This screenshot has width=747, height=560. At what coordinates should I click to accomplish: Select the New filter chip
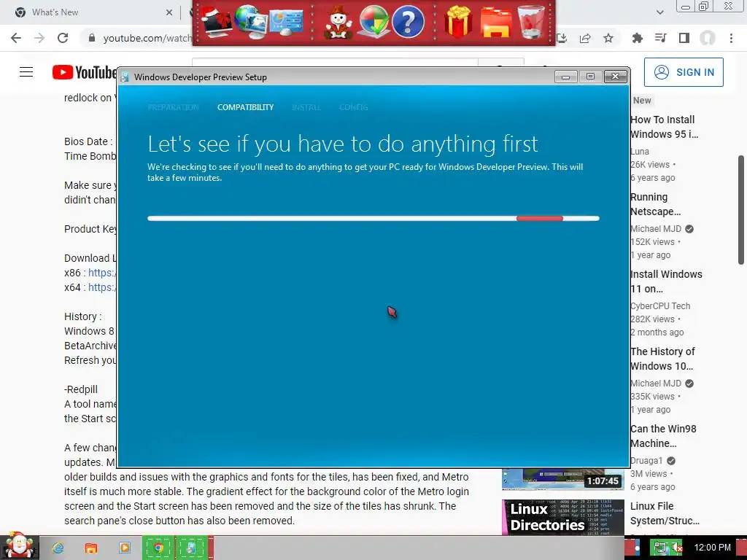(642, 101)
